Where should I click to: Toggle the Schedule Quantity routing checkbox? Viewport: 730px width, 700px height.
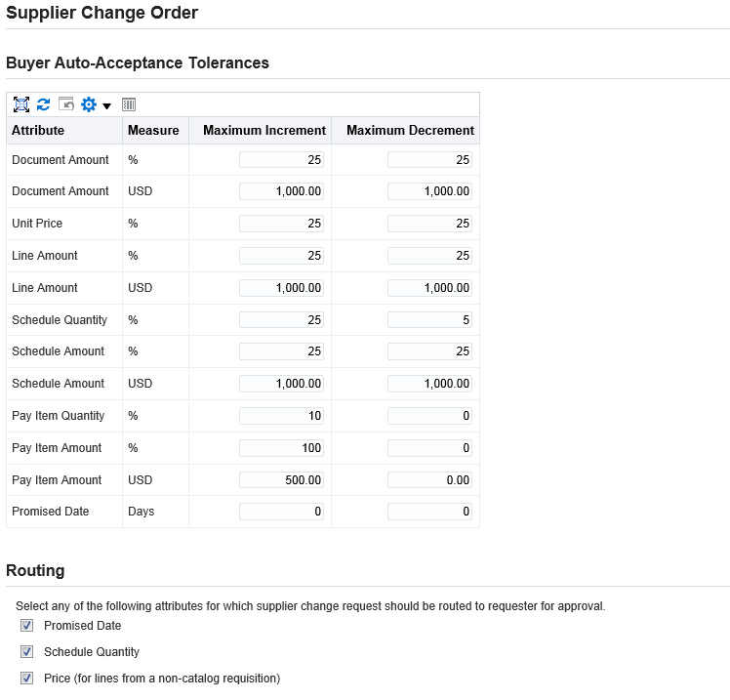[27, 652]
